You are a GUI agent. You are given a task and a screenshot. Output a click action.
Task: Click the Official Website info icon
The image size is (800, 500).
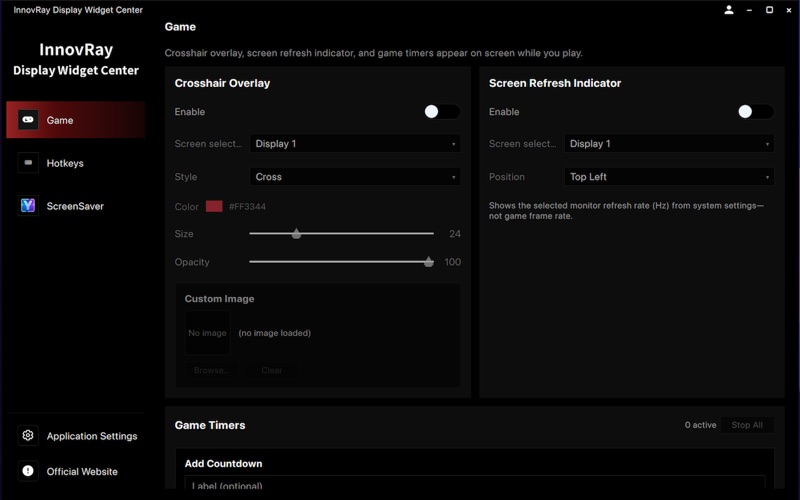[x=28, y=471]
